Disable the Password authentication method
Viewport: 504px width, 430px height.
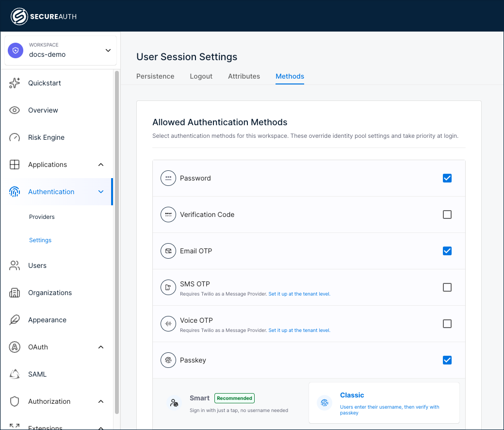click(x=447, y=178)
